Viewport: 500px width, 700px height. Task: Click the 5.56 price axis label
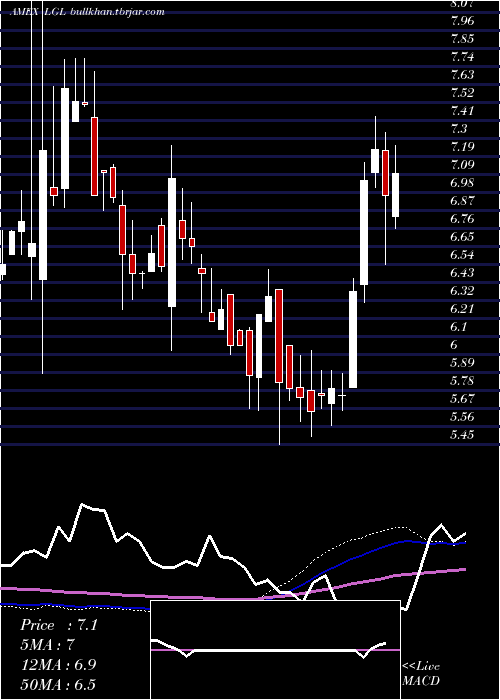point(462,417)
